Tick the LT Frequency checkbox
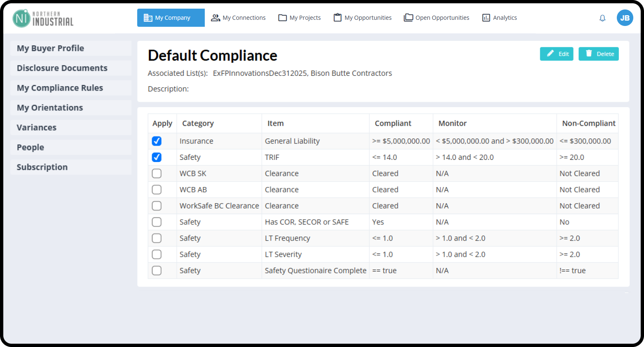The height and width of the screenshot is (347, 644). [x=157, y=238]
